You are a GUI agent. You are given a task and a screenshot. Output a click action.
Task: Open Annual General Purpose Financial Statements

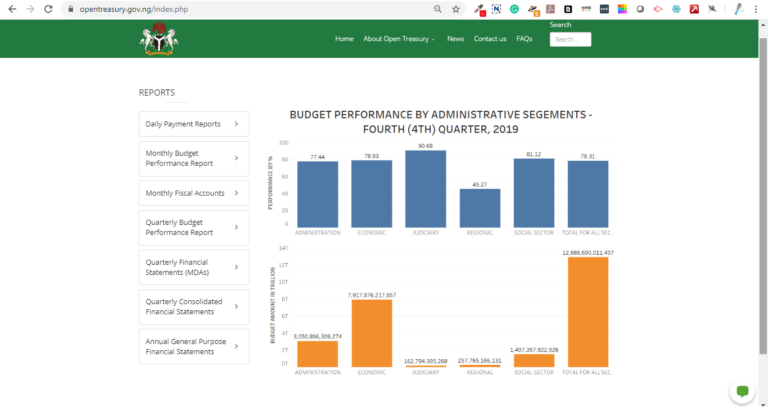[x=194, y=347]
